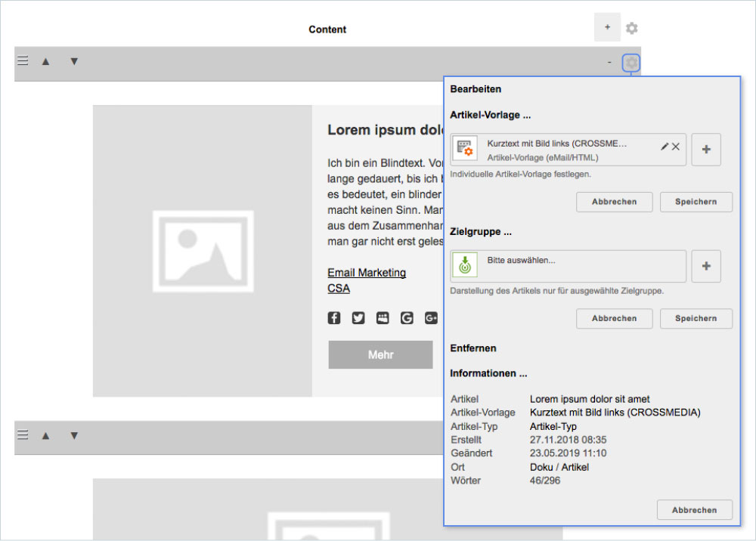Click the hamburger drag handle of the first article
Viewport: 756px width, 541px height.
pyautogui.click(x=23, y=61)
